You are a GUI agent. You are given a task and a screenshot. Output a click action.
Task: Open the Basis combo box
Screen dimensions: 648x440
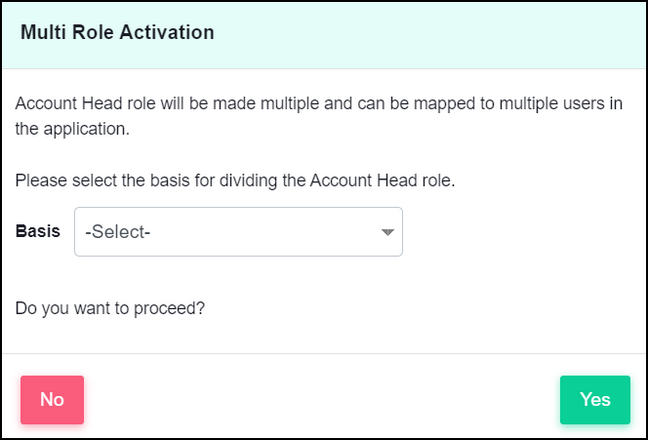click(238, 232)
